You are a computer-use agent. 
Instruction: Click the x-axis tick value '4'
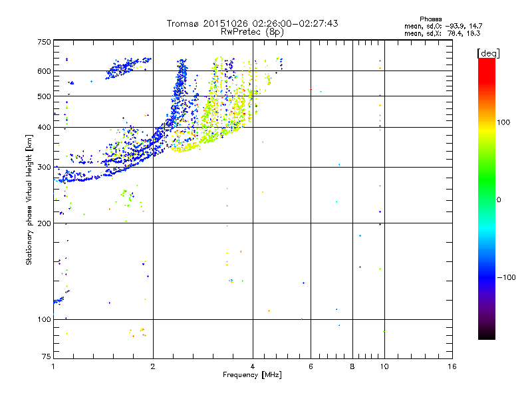(x=253, y=366)
